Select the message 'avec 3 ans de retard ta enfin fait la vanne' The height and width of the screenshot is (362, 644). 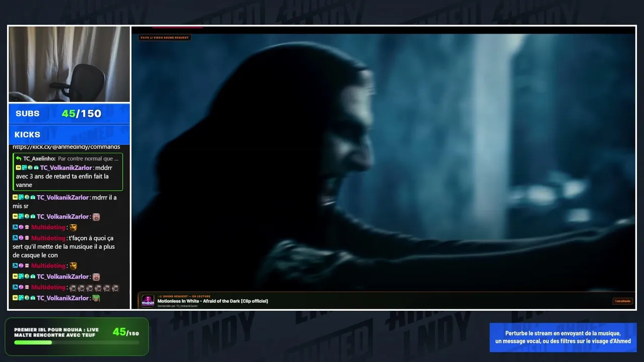(62, 180)
